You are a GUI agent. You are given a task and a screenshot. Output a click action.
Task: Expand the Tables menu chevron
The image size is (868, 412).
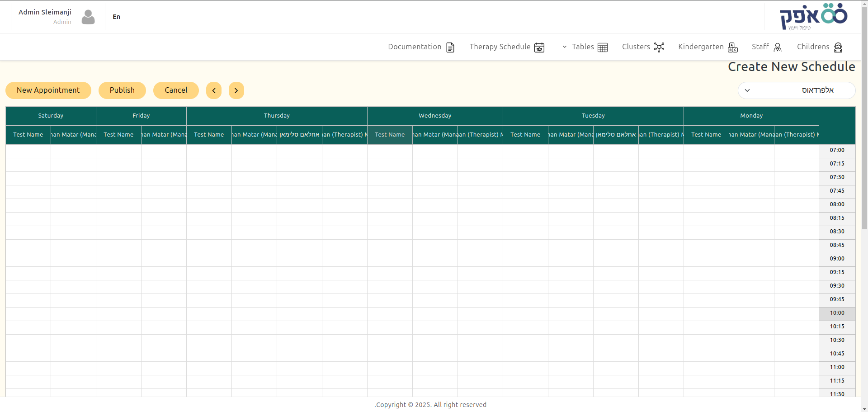(x=565, y=47)
